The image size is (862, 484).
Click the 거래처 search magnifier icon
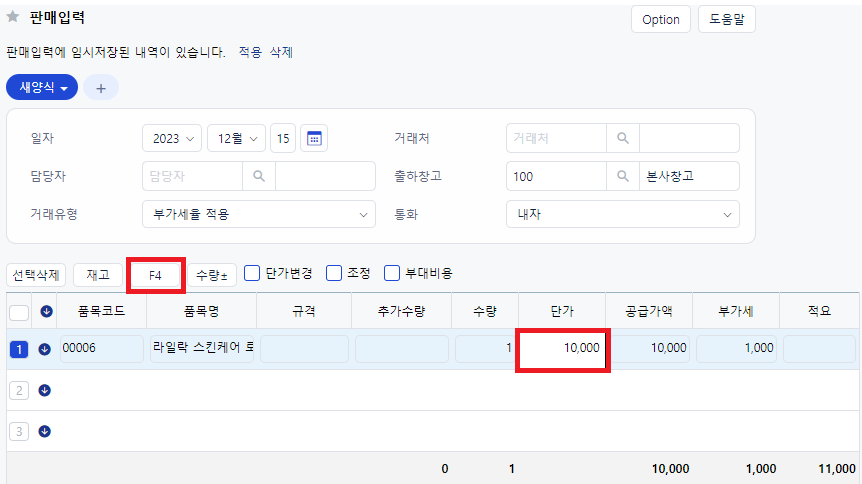(x=622, y=138)
